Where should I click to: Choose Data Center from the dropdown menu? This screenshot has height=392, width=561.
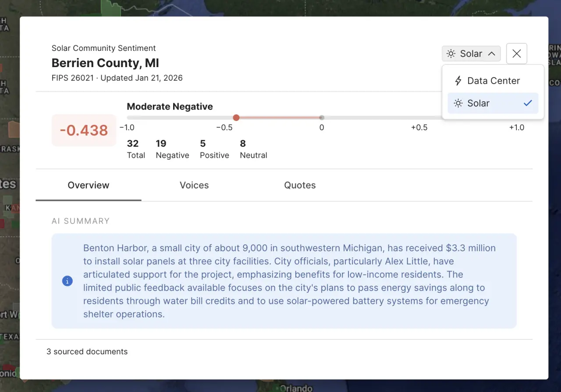point(493,81)
